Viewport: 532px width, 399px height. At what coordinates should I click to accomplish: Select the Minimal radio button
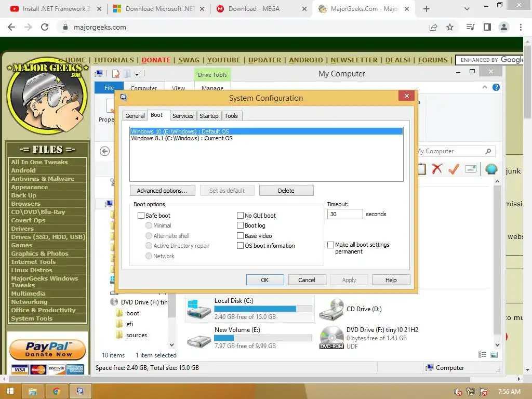pyautogui.click(x=149, y=225)
